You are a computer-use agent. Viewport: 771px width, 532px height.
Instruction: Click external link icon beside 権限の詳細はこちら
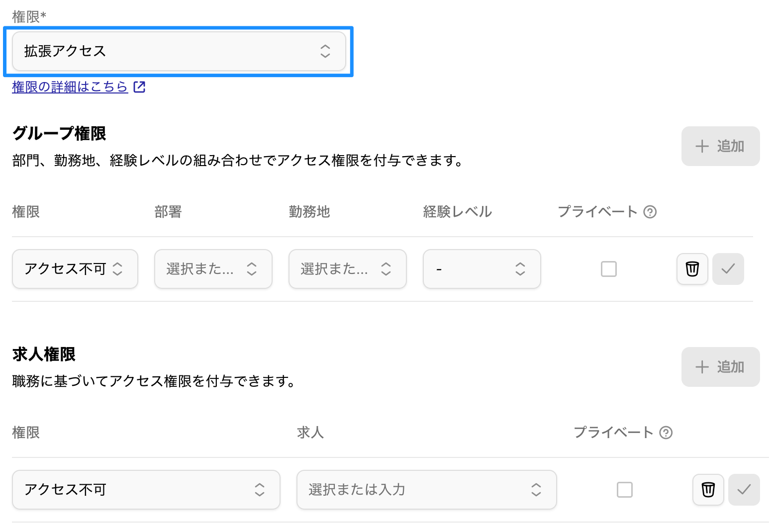click(x=140, y=87)
